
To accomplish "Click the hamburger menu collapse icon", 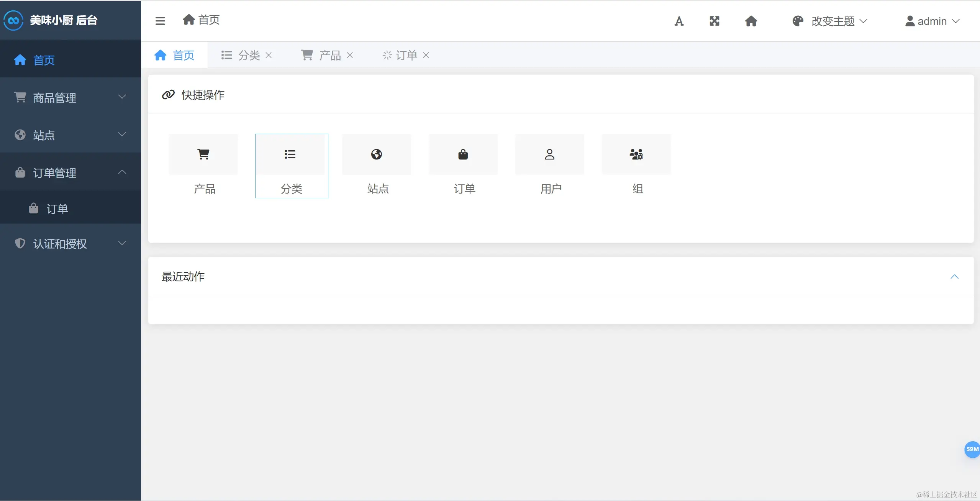I will point(160,21).
